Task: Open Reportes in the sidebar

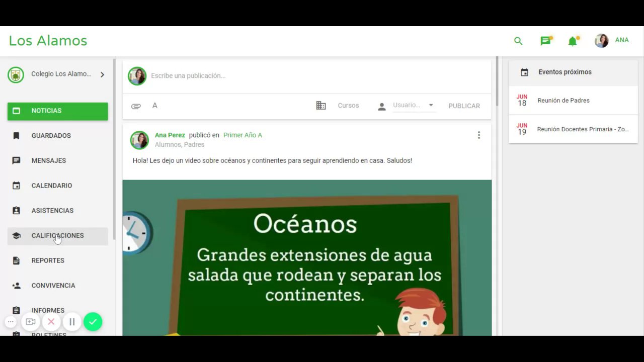Action: click(57, 261)
